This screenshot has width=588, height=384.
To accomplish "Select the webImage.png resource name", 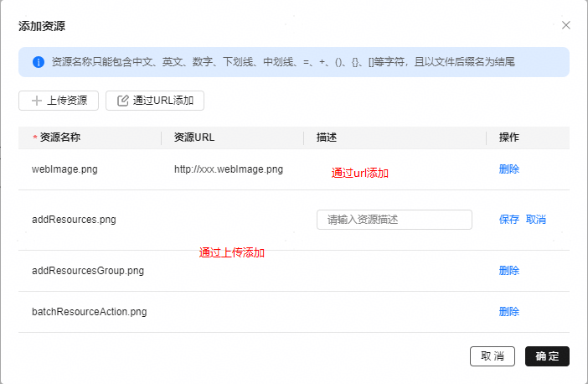I will (64, 169).
